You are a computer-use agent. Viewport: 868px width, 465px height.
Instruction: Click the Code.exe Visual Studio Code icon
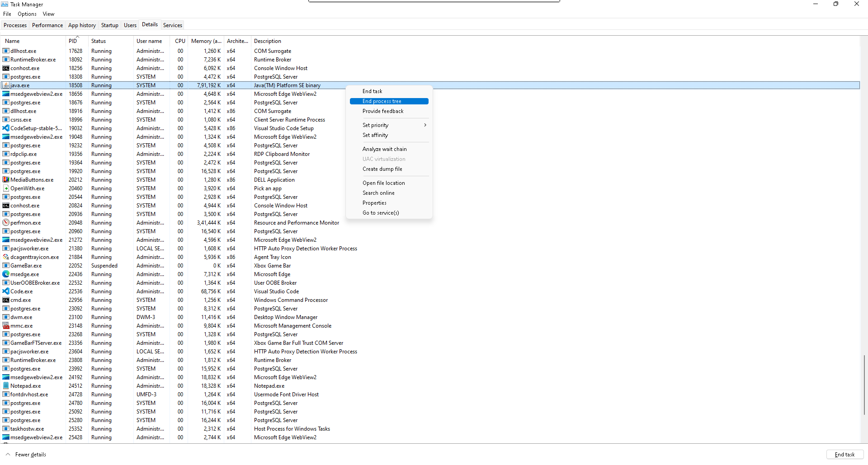6,291
